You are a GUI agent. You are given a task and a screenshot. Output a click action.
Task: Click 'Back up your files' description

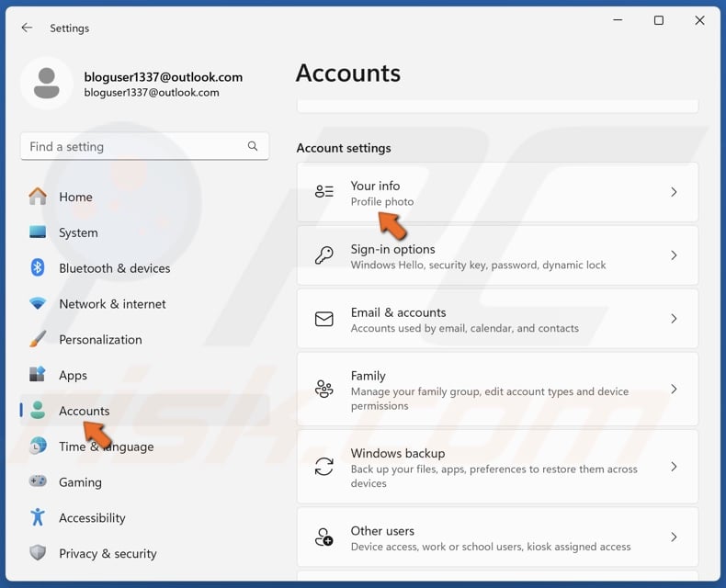pyautogui.click(x=494, y=476)
